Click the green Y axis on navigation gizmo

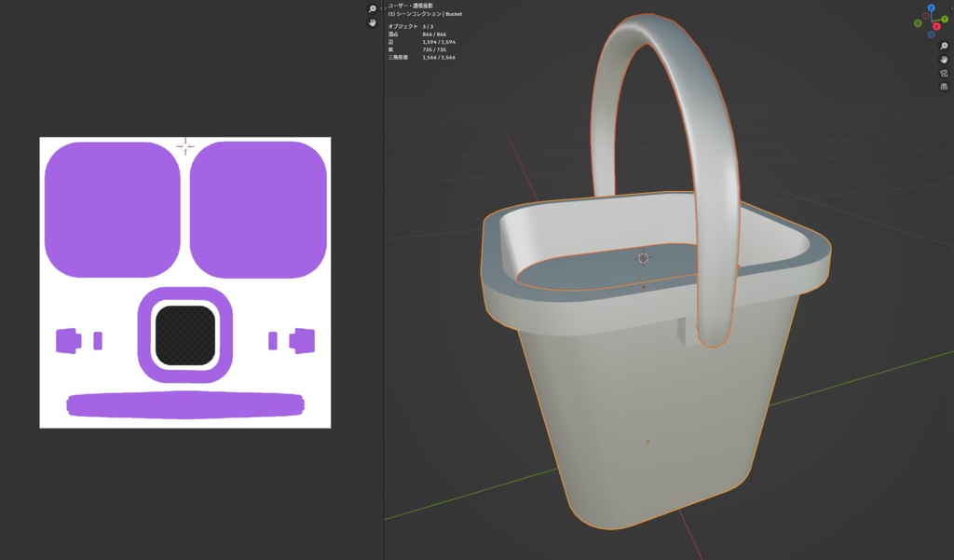[x=944, y=19]
